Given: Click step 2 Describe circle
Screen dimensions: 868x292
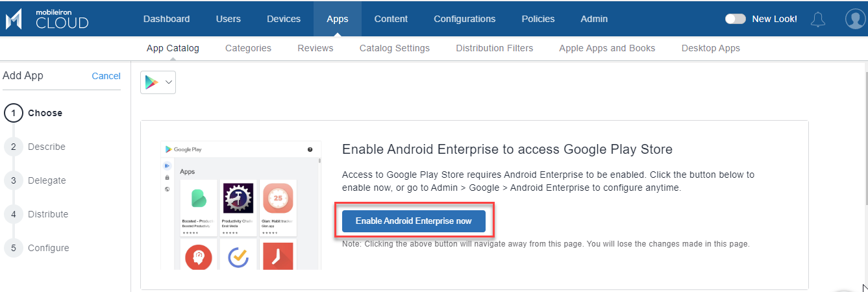Looking at the screenshot, I should tap(14, 147).
